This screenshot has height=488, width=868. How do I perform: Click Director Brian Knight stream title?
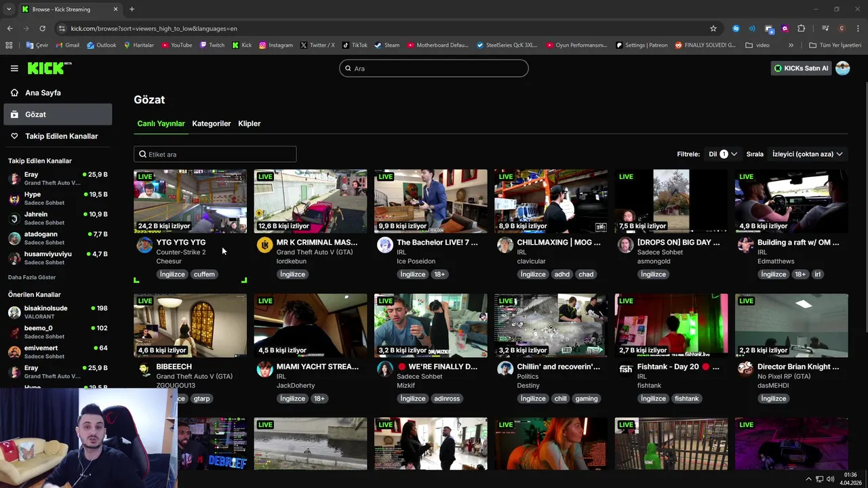pos(798,367)
